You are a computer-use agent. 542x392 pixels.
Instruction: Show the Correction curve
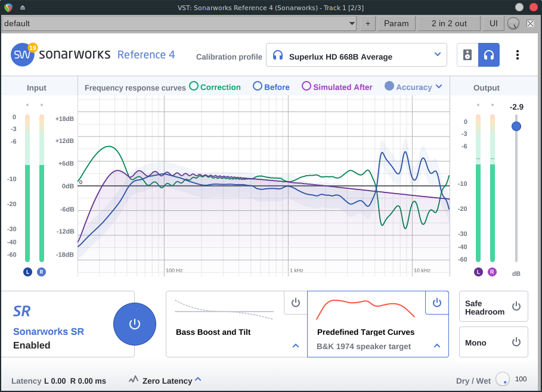[x=194, y=86]
